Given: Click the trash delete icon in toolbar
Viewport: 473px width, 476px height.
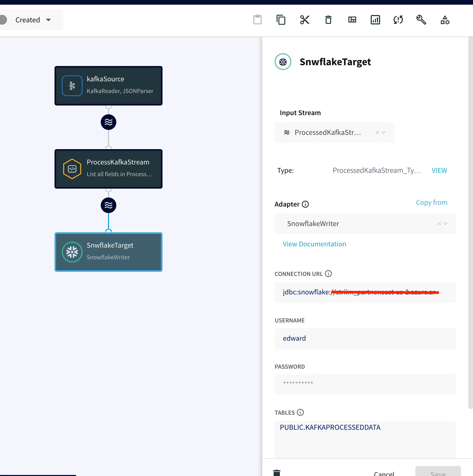Looking at the screenshot, I should click(328, 20).
